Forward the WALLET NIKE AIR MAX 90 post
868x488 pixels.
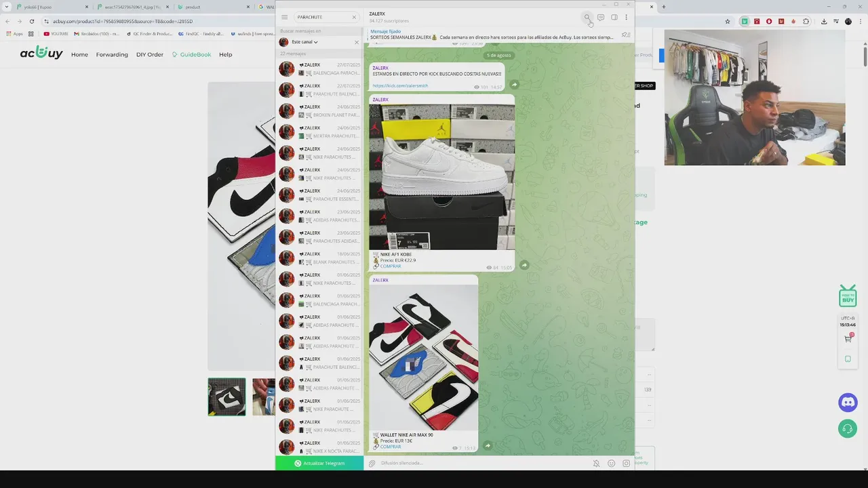pos(488,445)
